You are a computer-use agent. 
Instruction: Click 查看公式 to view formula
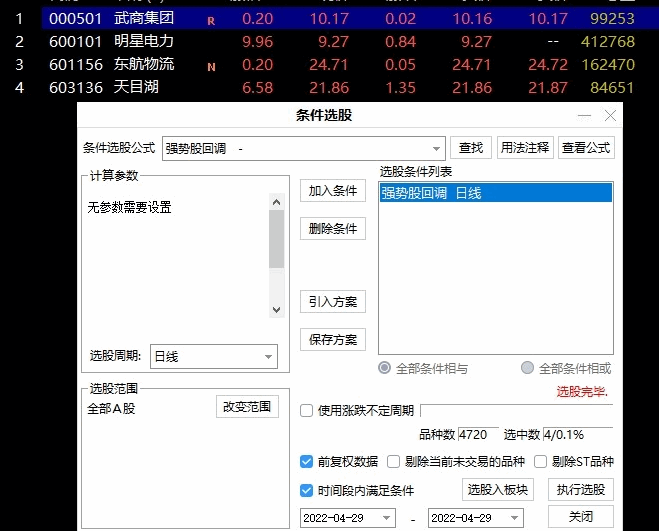click(586, 148)
